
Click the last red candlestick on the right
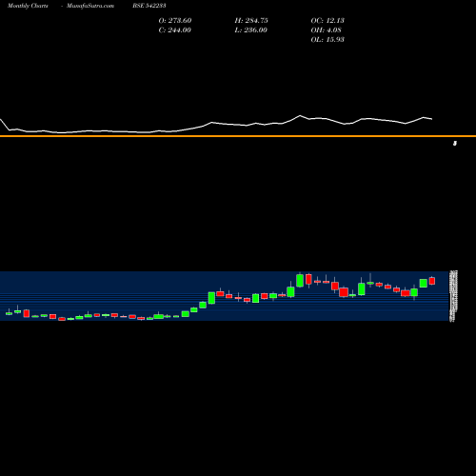[x=432, y=281]
